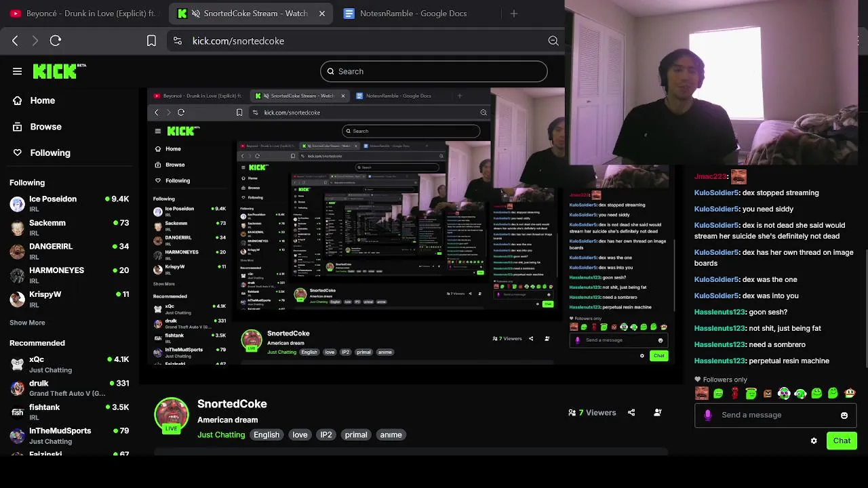Open drulk channel in Recommended
Viewport: 868px width, 488px height.
pyautogui.click(x=69, y=388)
